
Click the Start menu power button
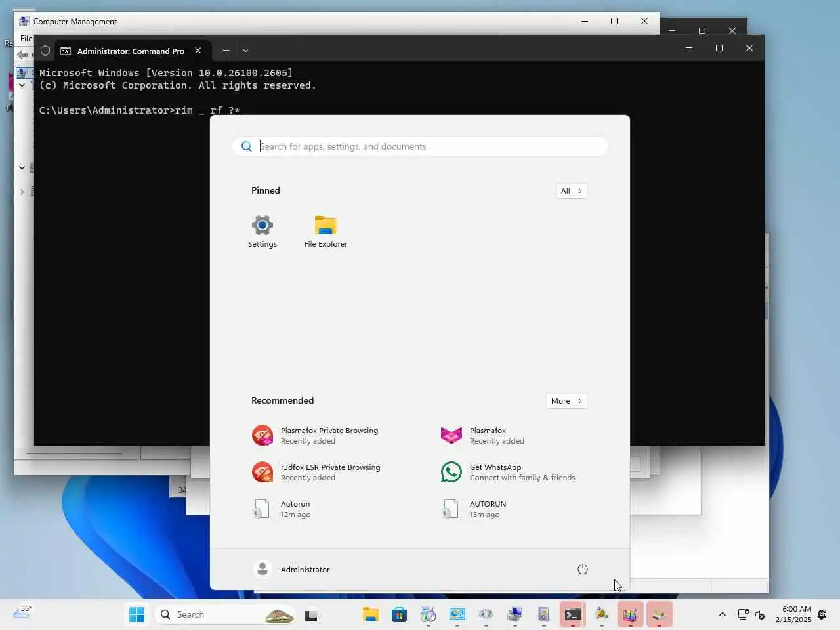tap(582, 569)
